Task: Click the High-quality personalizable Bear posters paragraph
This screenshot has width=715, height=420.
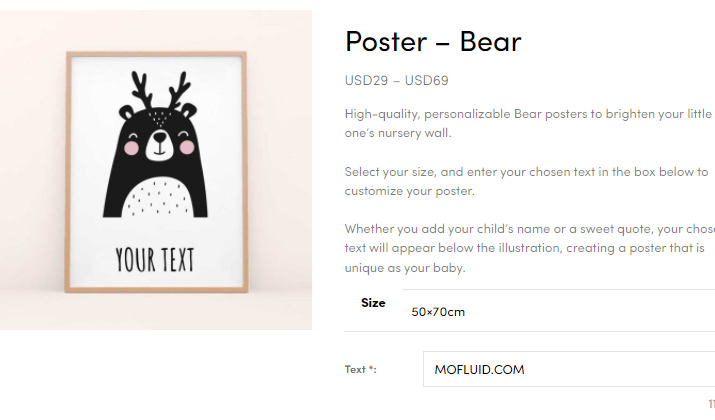Action: (x=529, y=123)
